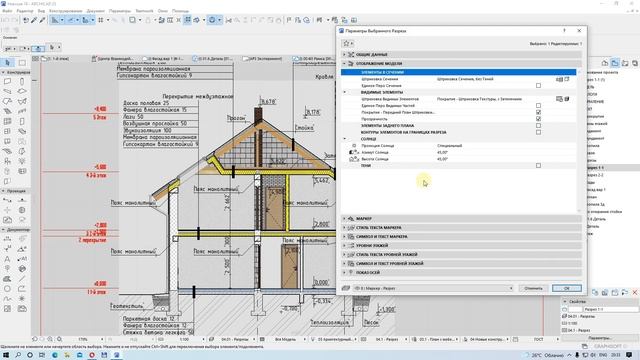Click the Text tool 'A' icon in toolbox
Image resolution: width=640 pixels, height=360 pixels.
click(x=7, y=259)
